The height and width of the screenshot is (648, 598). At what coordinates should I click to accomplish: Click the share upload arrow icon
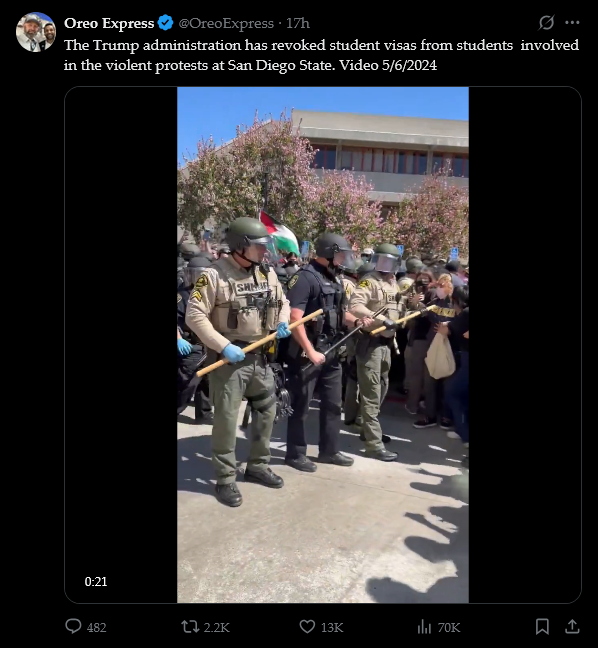[x=572, y=627]
